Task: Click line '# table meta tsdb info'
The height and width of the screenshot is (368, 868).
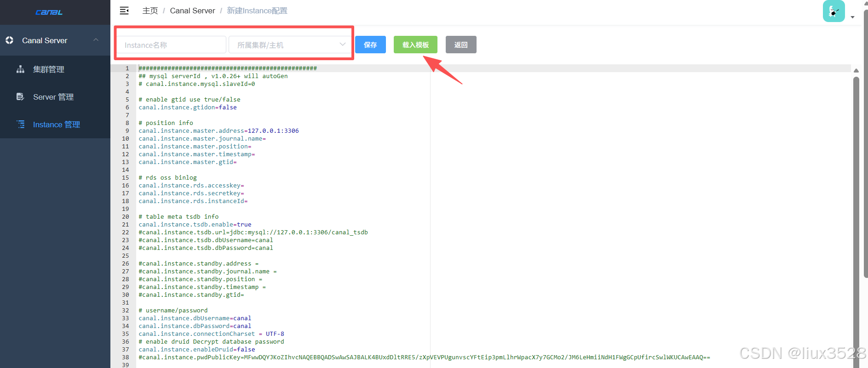Action: (178, 216)
